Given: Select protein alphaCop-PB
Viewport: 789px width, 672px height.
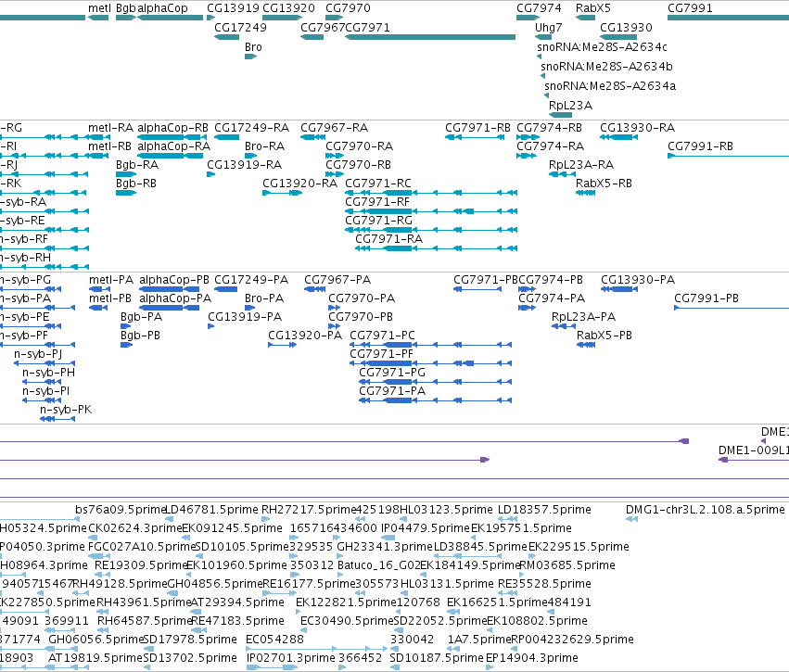Looking at the screenshot, I should pyautogui.click(x=169, y=289).
